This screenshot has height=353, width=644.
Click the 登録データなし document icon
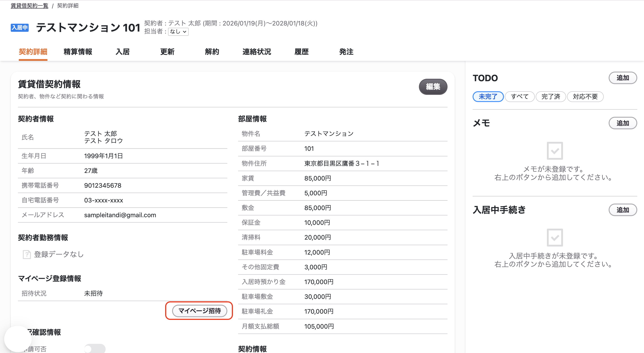tap(27, 255)
